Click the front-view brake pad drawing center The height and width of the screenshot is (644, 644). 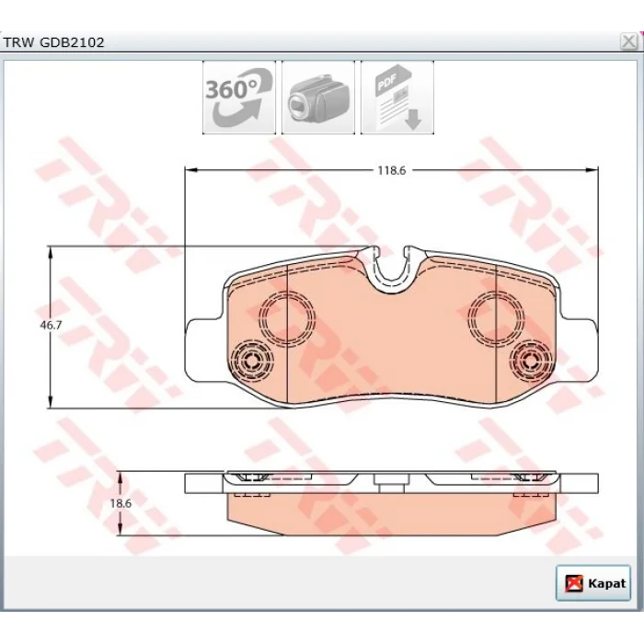(391, 328)
